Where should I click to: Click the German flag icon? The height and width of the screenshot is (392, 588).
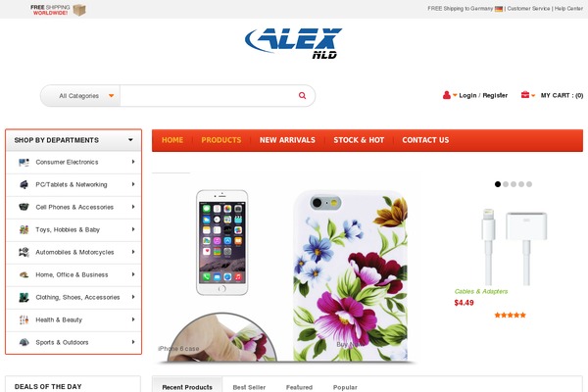(x=499, y=9)
